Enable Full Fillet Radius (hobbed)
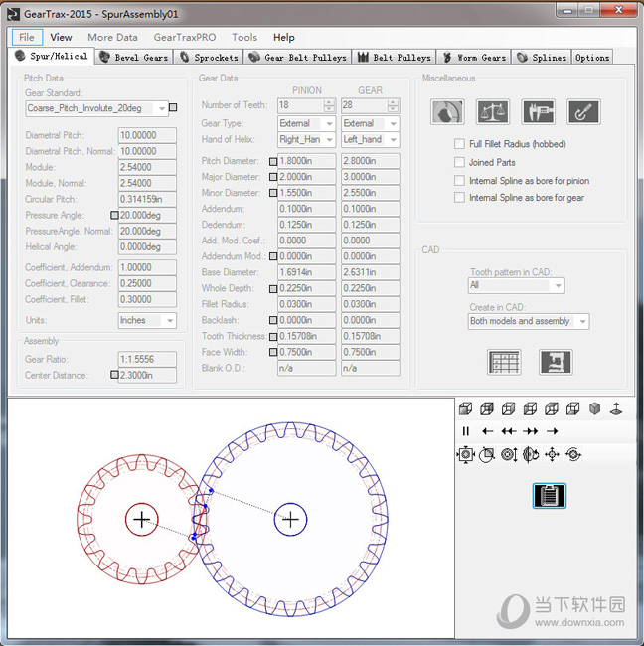The width and height of the screenshot is (644, 646). point(459,144)
